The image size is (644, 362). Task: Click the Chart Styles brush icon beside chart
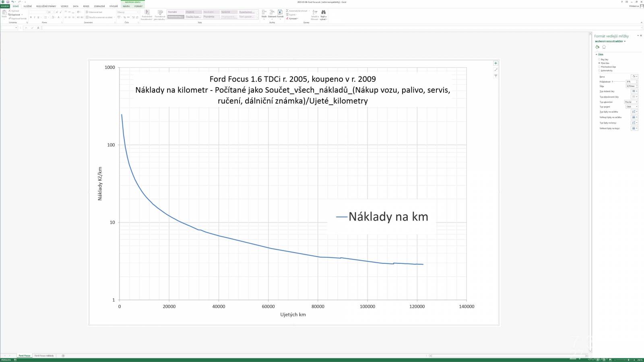[496, 70]
